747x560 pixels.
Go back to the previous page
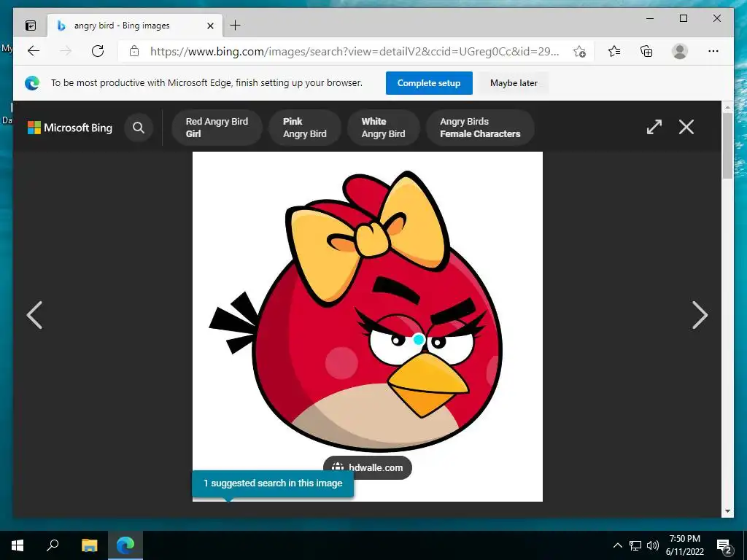[x=34, y=51]
